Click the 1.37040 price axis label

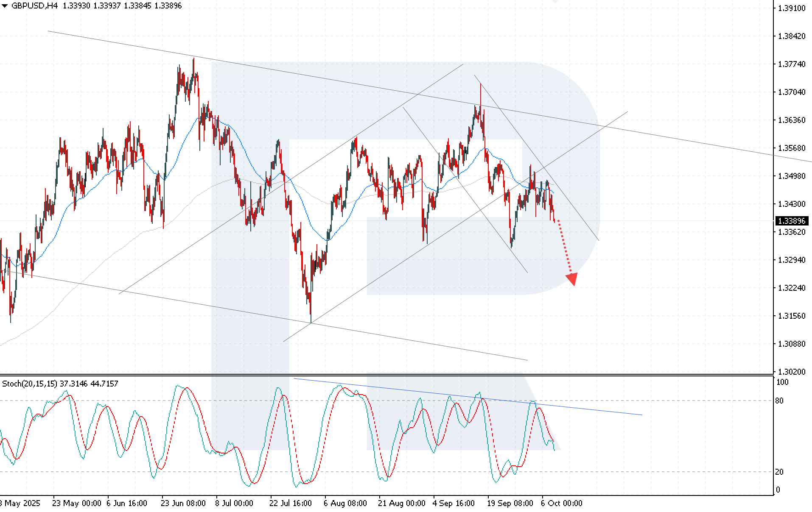pos(792,92)
